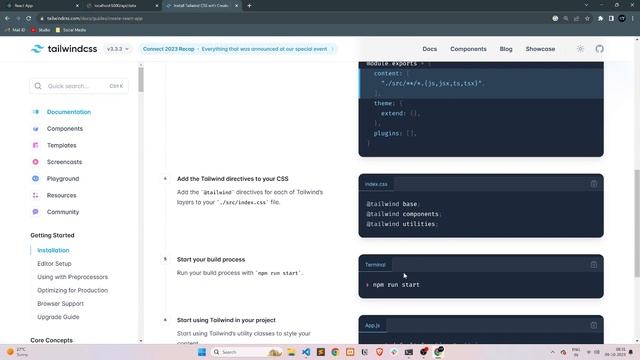The width and height of the screenshot is (640, 360).
Task: Switch to the localhost browser tab
Action: pos(122,6)
